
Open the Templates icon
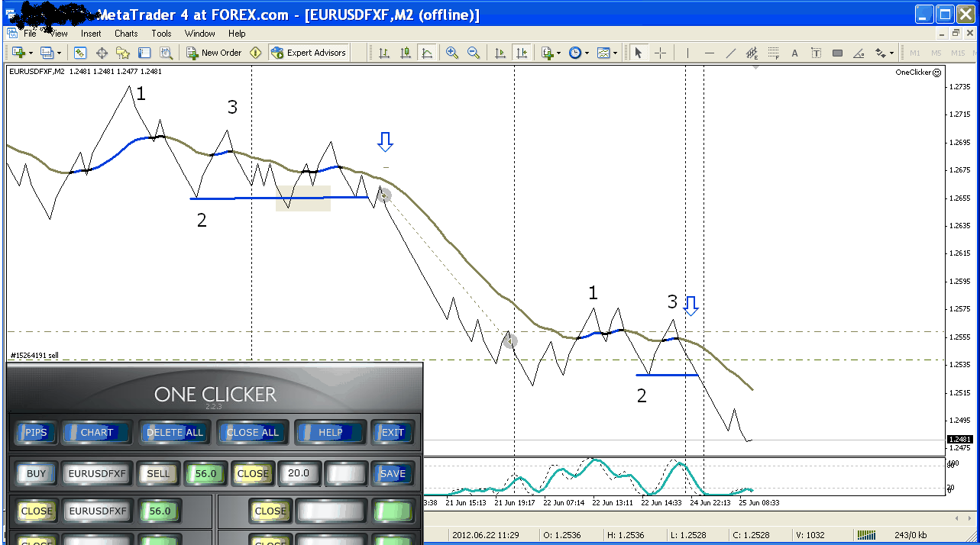pos(603,53)
